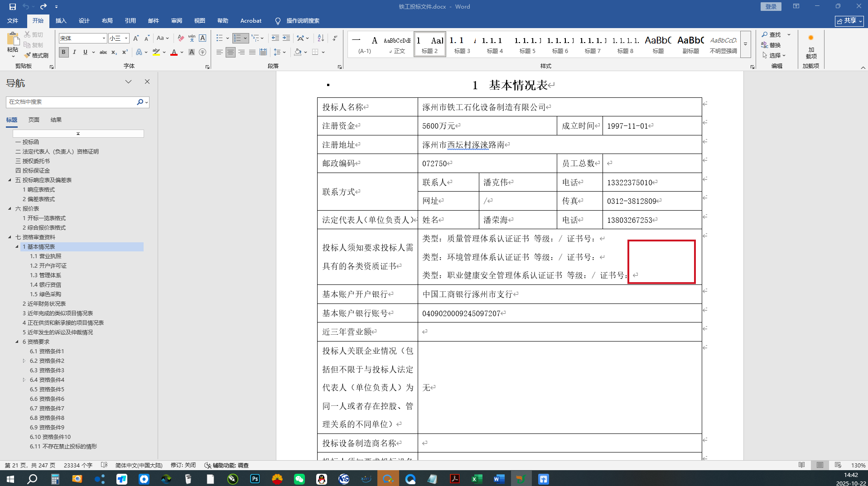The height and width of the screenshot is (486, 868).
Task: Open the Change Case (Aa) dropdown
Action: point(162,38)
